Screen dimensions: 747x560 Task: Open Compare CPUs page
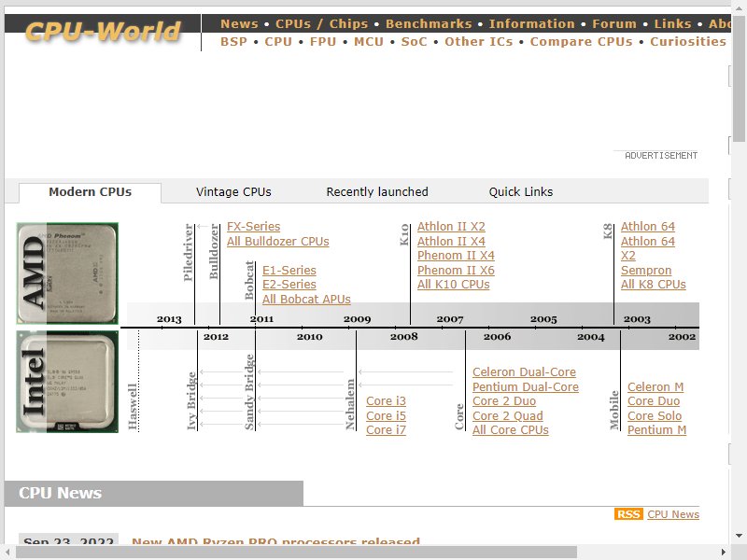(581, 42)
